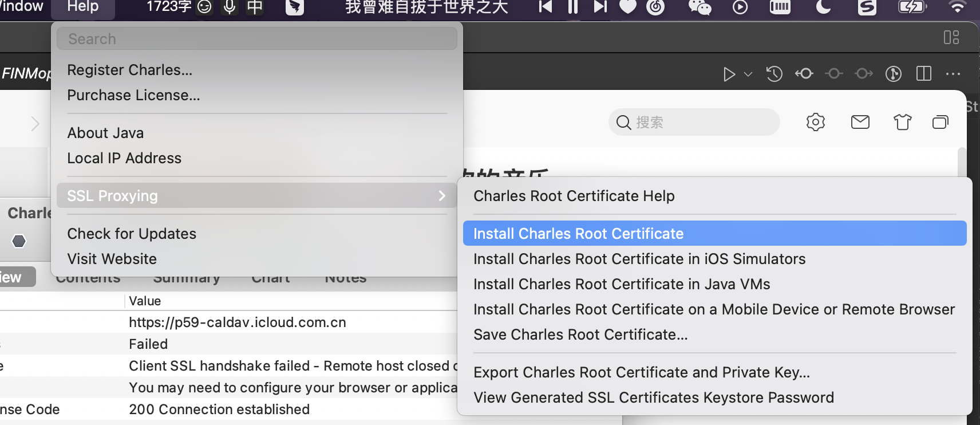Screen dimensions: 980x425
Task: Open the Sogou input S icon
Action: tap(867, 7)
